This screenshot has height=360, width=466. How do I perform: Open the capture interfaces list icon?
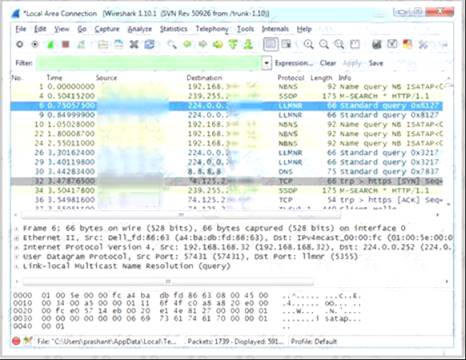pyautogui.click(x=20, y=44)
